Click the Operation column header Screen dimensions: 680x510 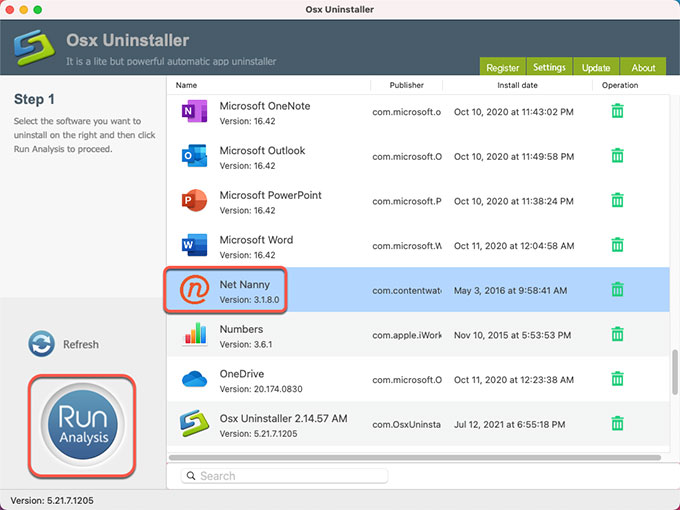[x=620, y=85]
